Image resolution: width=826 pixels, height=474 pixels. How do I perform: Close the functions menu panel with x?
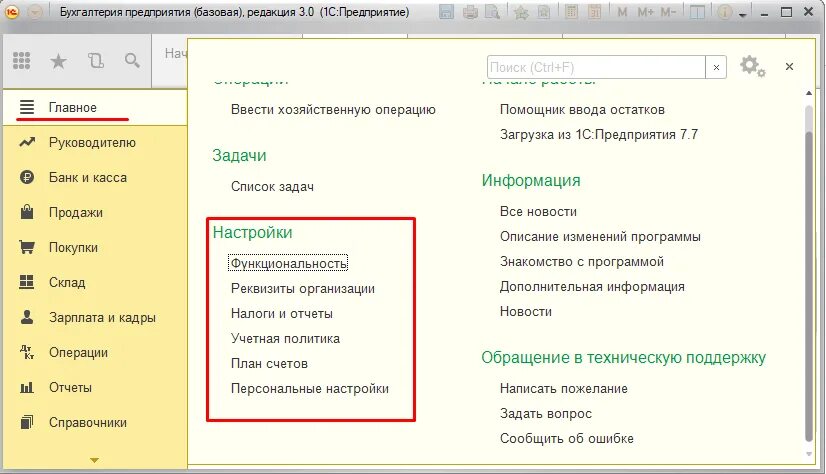(x=789, y=66)
